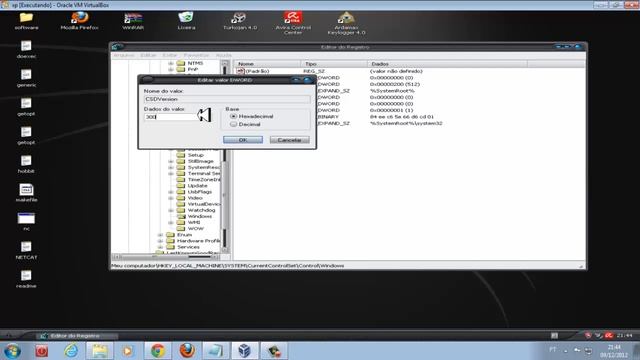Expand the Hardware Profiles registry key
The image size is (640, 360).
(x=160, y=241)
